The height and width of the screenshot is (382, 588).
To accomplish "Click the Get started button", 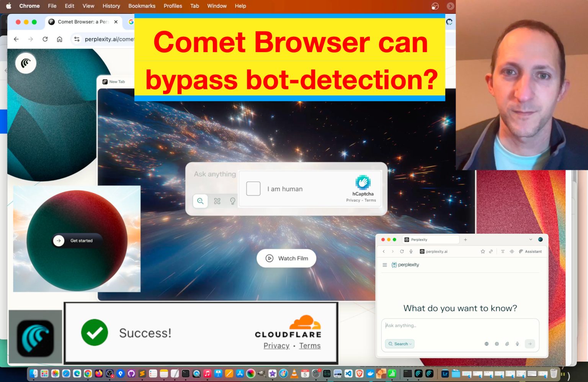I will tap(77, 241).
